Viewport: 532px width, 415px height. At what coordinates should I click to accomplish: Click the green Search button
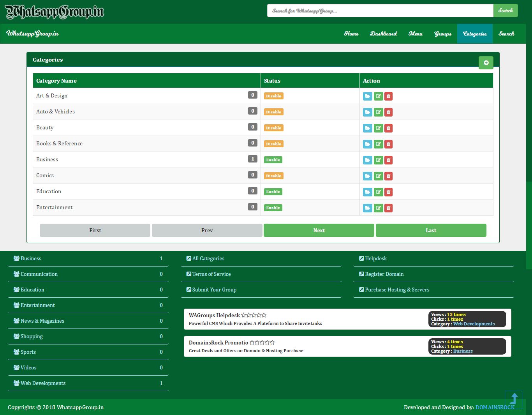(x=505, y=11)
